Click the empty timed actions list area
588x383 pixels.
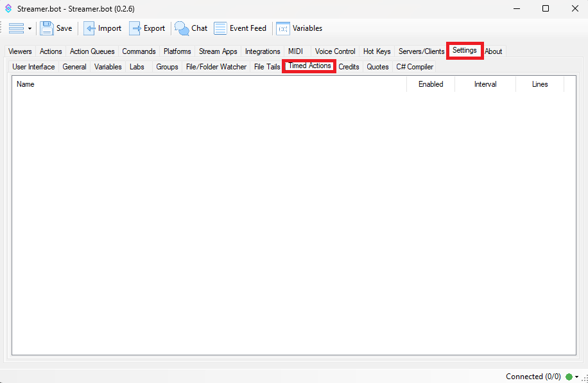293,218
